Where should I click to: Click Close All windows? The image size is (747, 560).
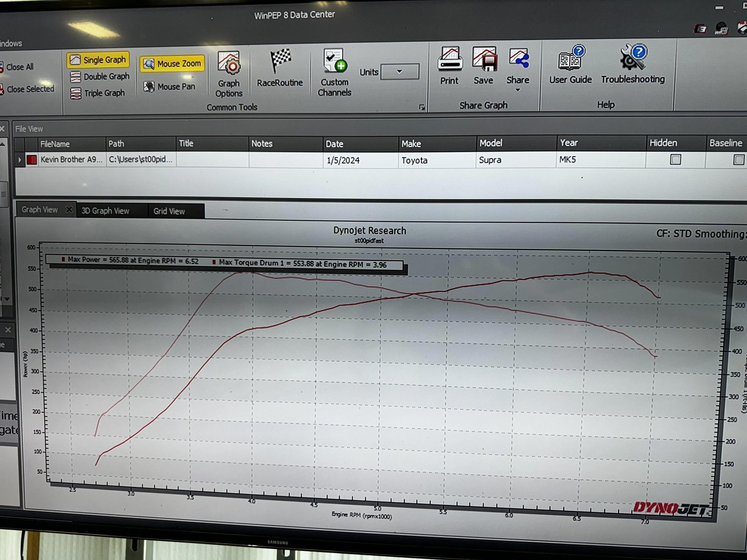click(x=16, y=67)
